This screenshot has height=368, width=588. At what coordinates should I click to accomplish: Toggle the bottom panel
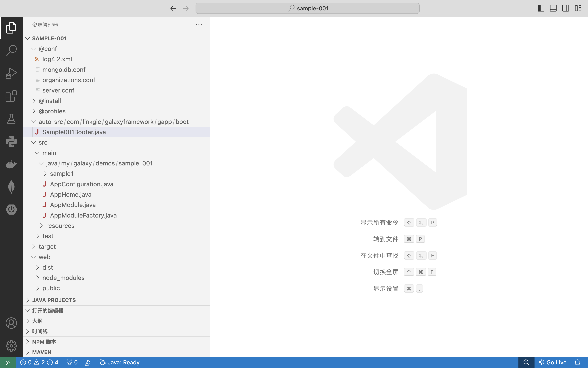(553, 8)
